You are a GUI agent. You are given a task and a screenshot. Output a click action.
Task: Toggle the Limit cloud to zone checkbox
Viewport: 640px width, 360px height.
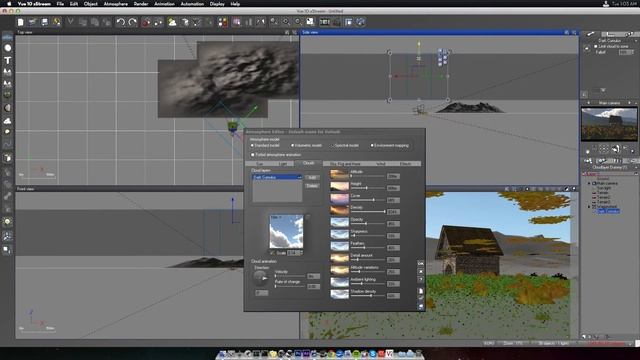tap(596, 47)
